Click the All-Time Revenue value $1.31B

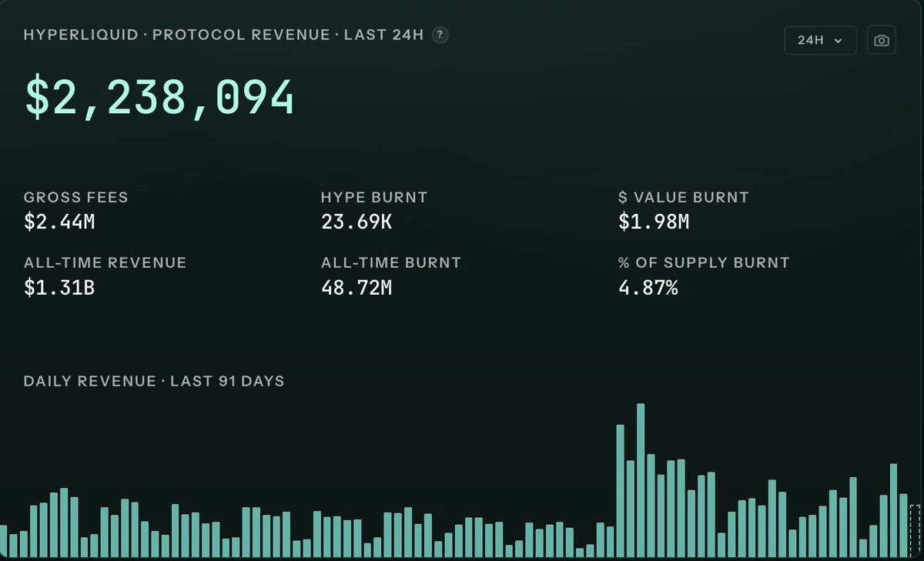[59, 288]
